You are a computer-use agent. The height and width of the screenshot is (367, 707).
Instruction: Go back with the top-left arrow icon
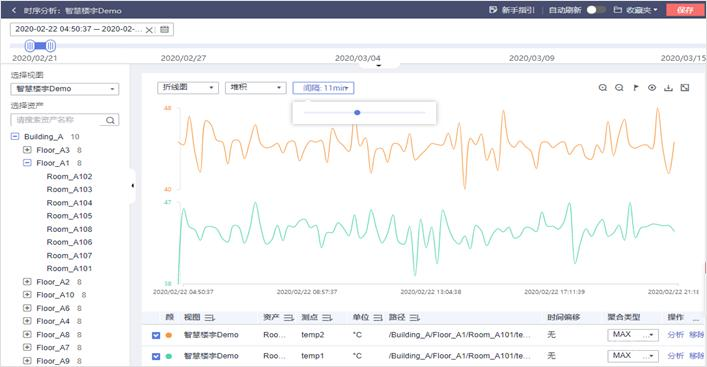(14, 10)
